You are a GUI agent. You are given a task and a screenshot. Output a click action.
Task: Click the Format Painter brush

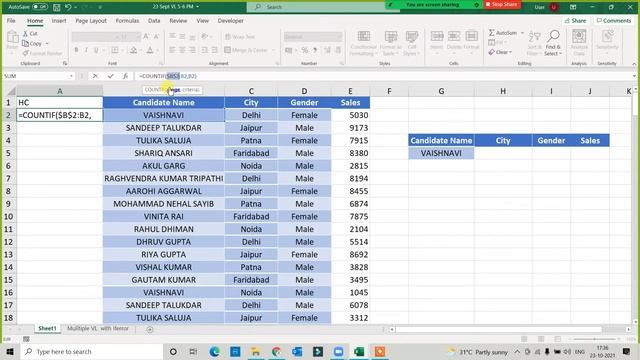[42, 53]
